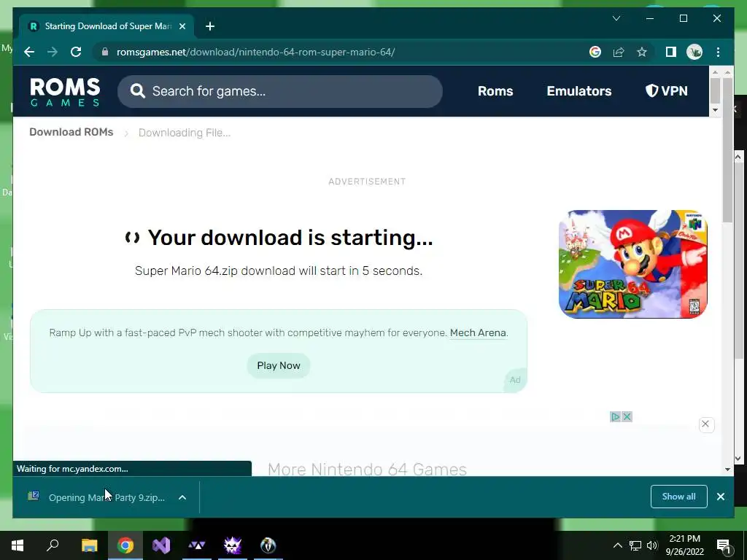
Task: Click the taskbar clock showing 2:21 PM
Action: (684, 545)
